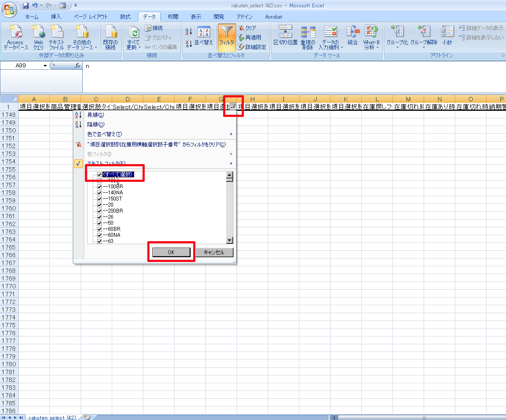Confirm the filter with OK
506x420 pixels.
[172, 252]
